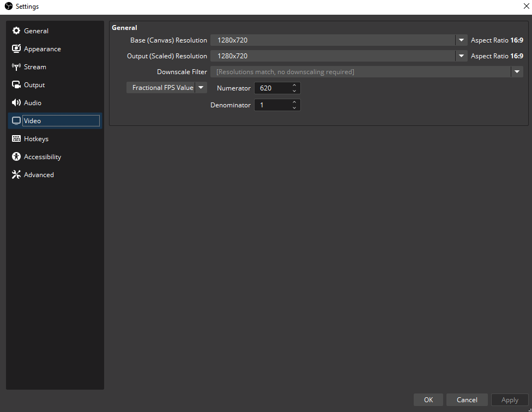Increment the Denominator using up arrow

[x=294, y=102]
